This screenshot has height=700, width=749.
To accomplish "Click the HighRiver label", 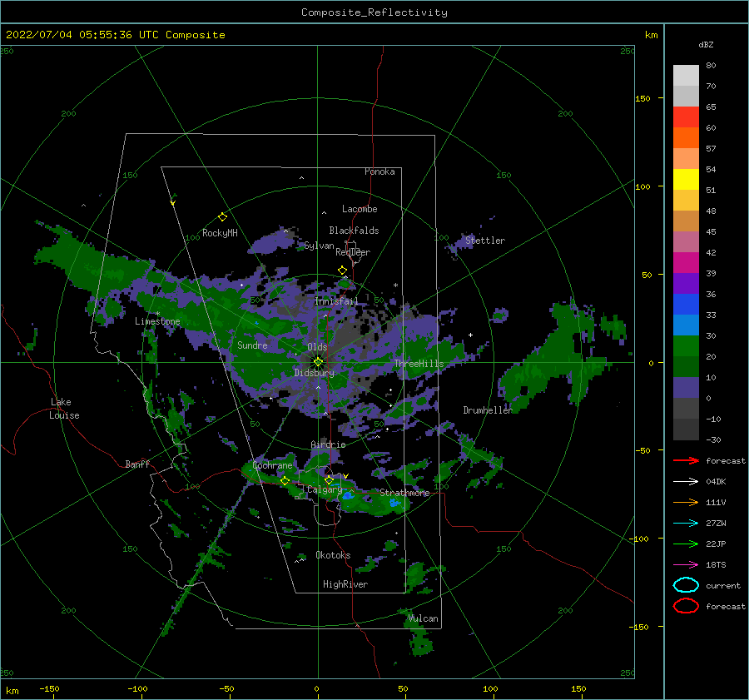I will [345, 584].
